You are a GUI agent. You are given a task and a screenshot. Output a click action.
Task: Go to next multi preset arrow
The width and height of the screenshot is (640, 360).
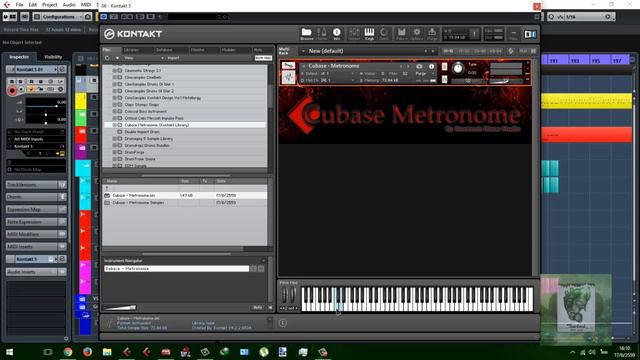tap(433, 51)
